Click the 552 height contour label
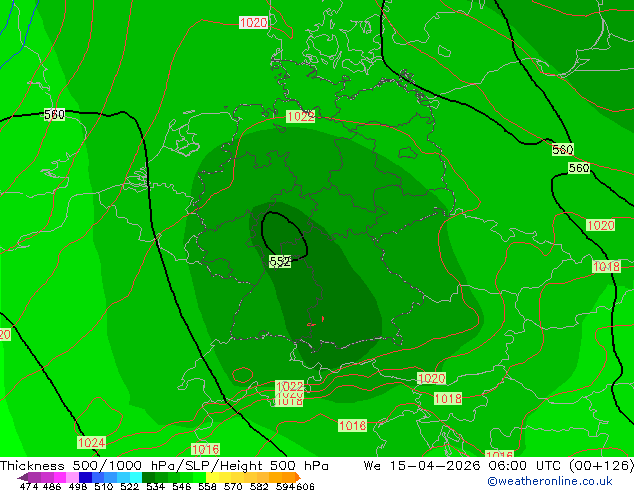This screenshot has height=490, width=634. [x=280, y=262]
